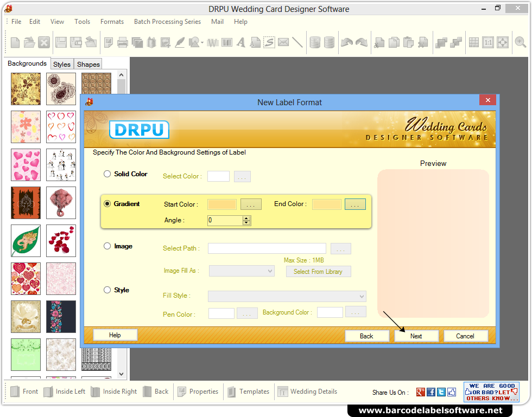Share on Facebook icon
Viewport: 532px width, 417px height.
pos(431,392)
